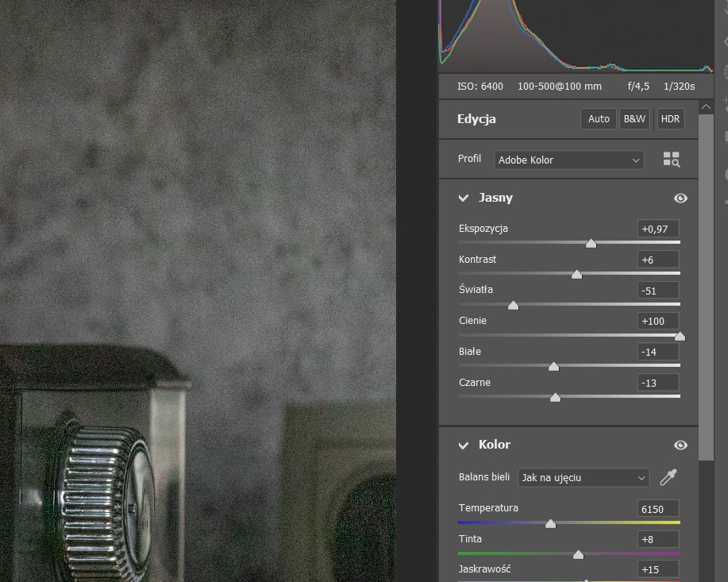The width and height of the screenshot is (728, 582).
Task: Open the profile browser icon
Action: [671, 160]
